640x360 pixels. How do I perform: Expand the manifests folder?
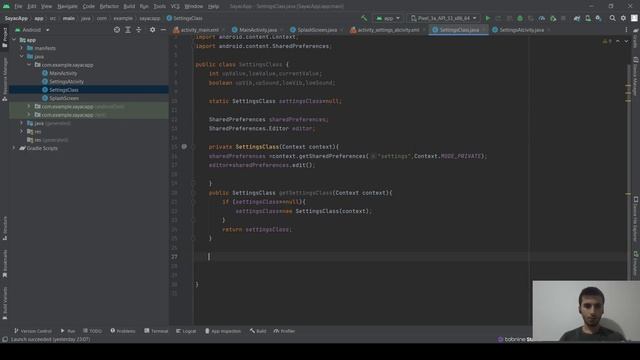click(22, 48)
